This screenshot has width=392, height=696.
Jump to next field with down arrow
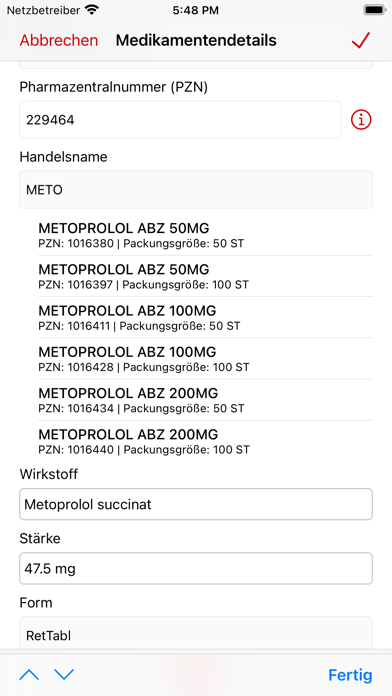coord(64,675)
